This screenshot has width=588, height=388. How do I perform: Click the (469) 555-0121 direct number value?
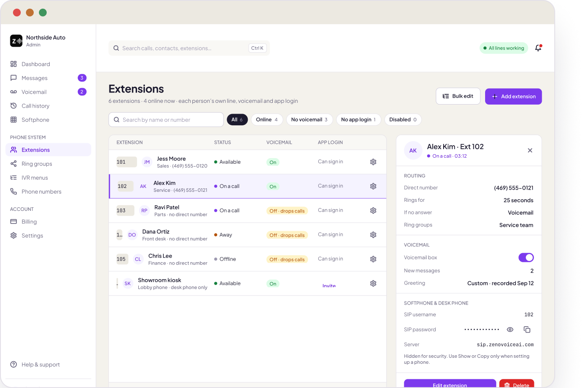[514, 188]
